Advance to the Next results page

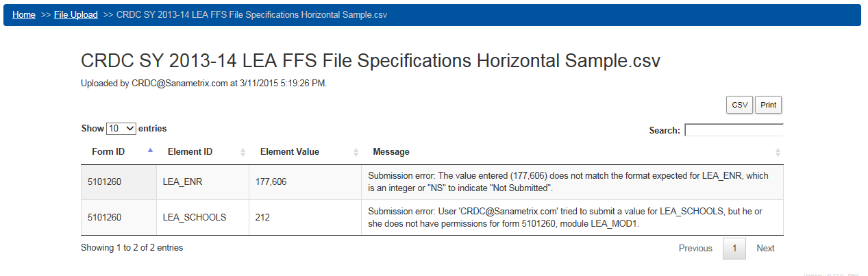765,249
